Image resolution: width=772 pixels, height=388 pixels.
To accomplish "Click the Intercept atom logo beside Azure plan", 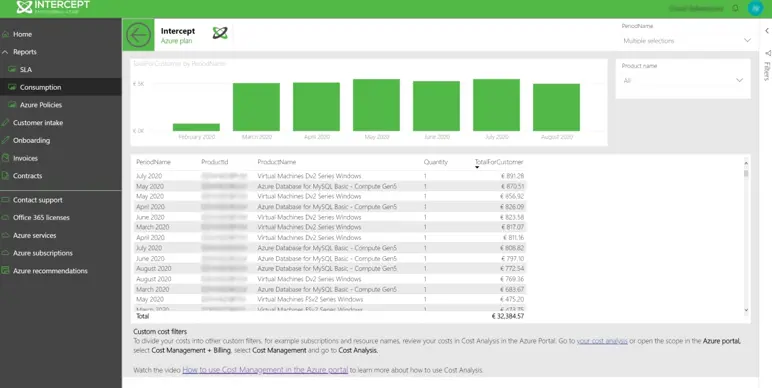I will pos(220,33).
